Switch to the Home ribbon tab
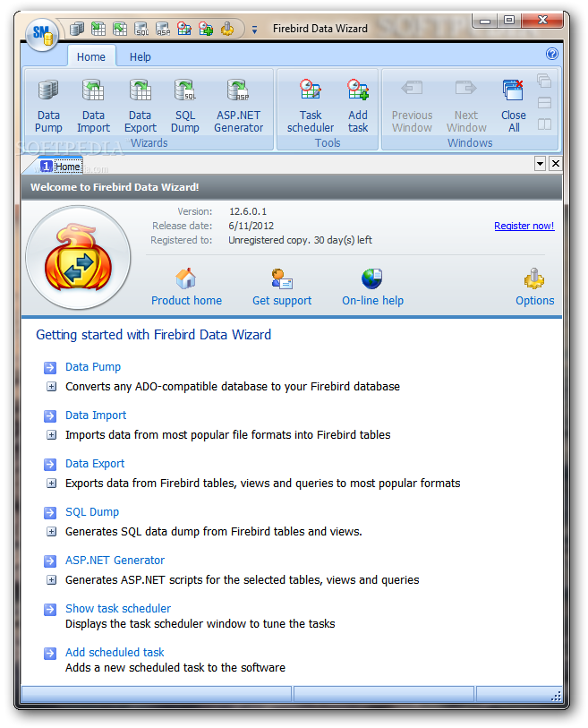588x728 pixels. 91,56
